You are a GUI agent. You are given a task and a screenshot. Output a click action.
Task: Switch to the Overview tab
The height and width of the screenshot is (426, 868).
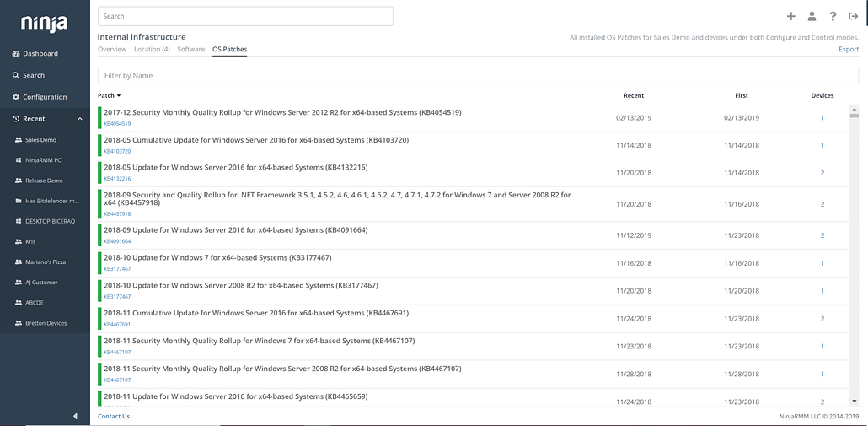[x=112, y=50]
